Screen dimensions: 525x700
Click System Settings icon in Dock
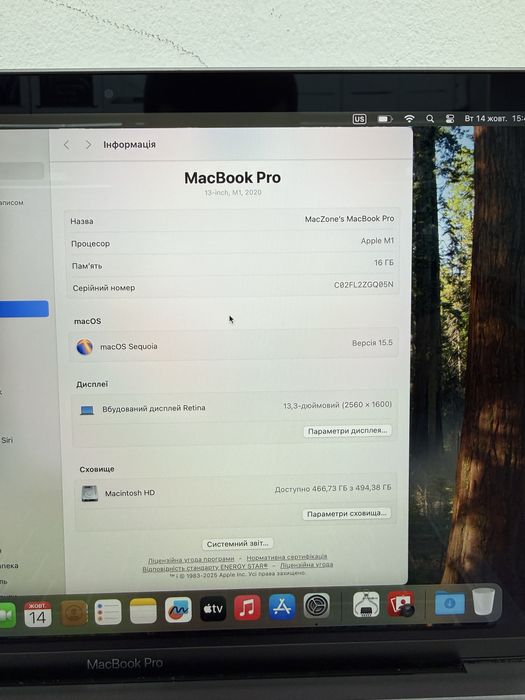[317, 606]
